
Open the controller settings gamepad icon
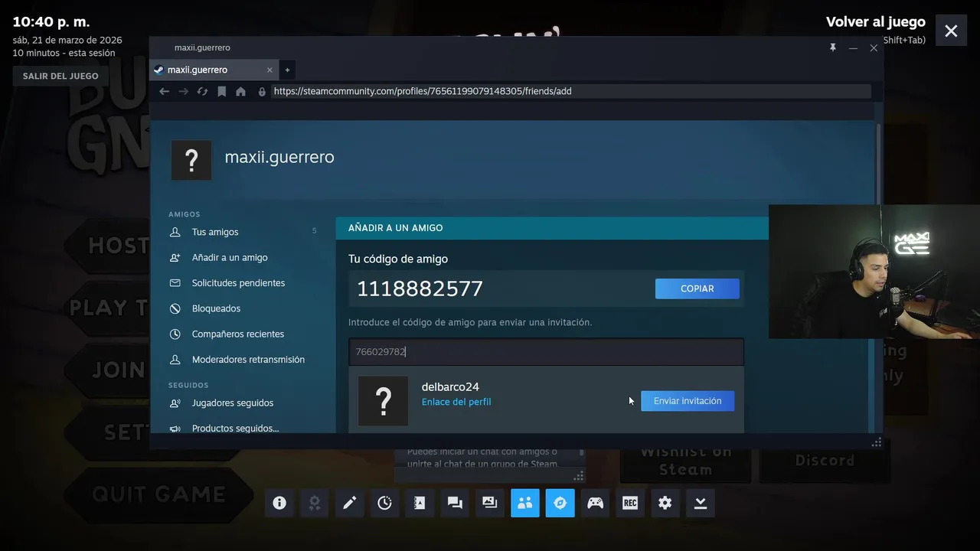click(595, 503)
